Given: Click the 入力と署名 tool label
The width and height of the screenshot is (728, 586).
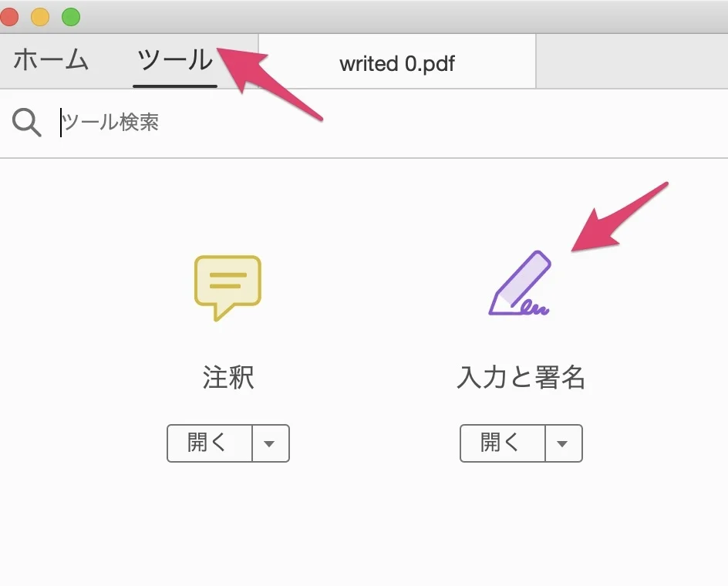Looking at the screenshot, I should (x=521, y=376).
